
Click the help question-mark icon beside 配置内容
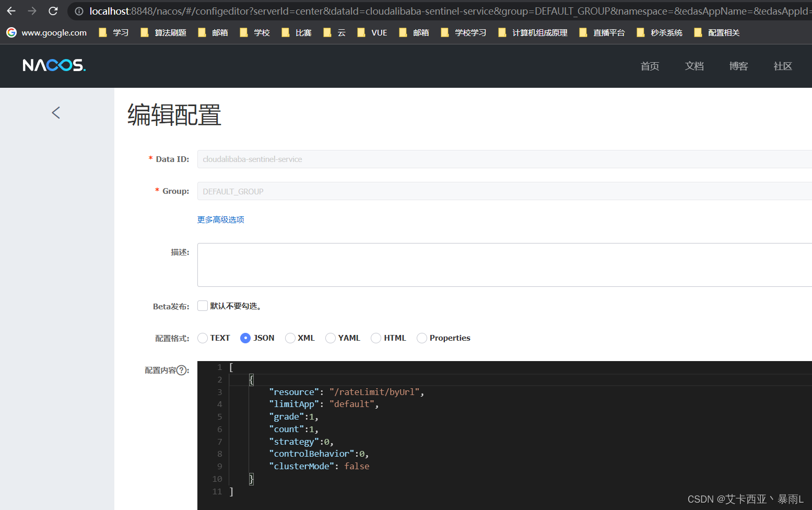181,370
